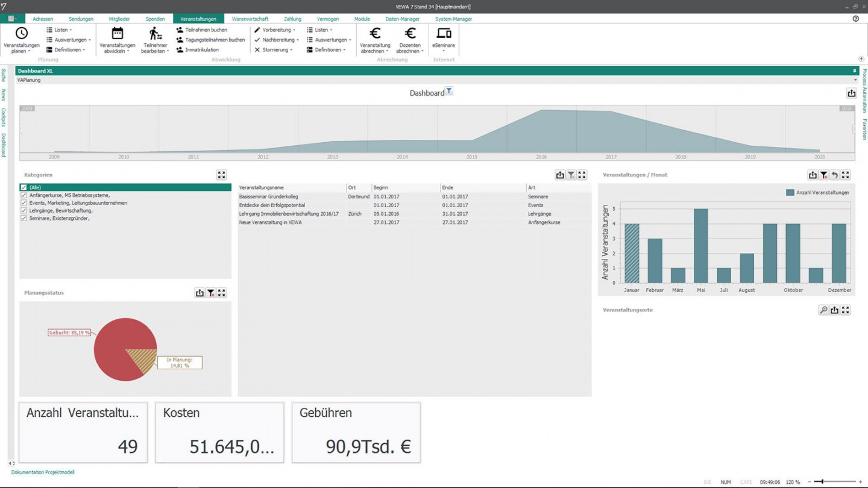Clear the Planungsstatus filter
The height and width of the screenshot is (488, 868).
click(x=211, y=293)
